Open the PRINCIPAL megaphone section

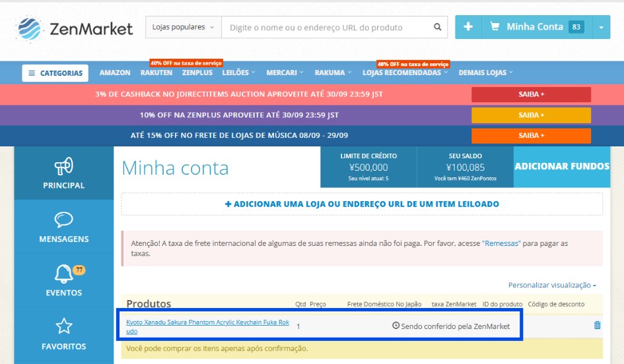click(x=63, y=173)
